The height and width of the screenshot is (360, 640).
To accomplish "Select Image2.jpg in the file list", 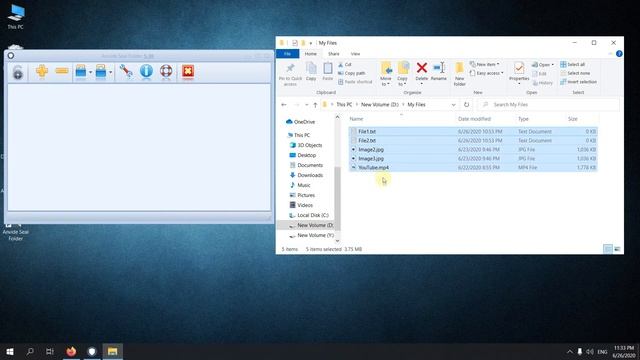I will click(473, 149).
